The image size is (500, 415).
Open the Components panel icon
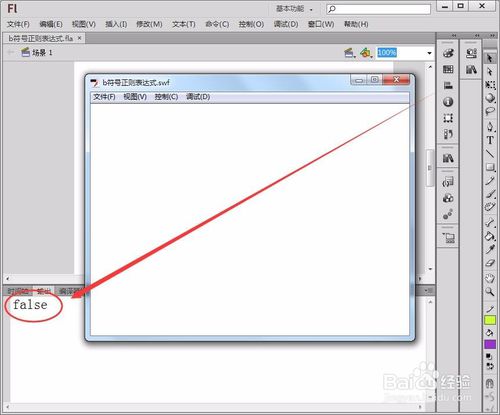coord(448,198)
